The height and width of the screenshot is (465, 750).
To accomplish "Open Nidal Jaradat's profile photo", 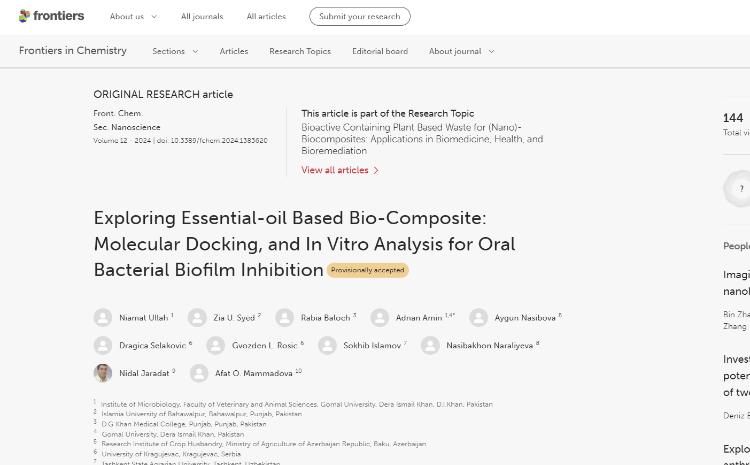I will coord(103,373).
